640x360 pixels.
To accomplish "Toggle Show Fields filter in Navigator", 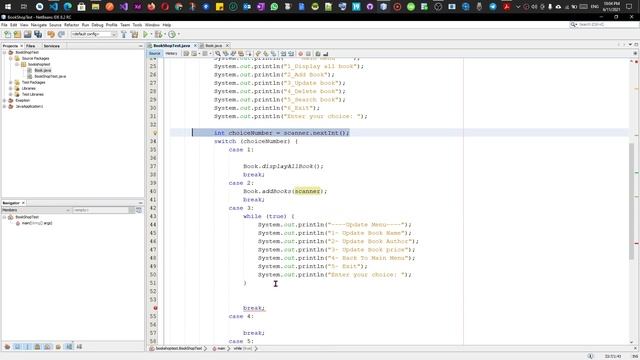I will pos(17,347).
